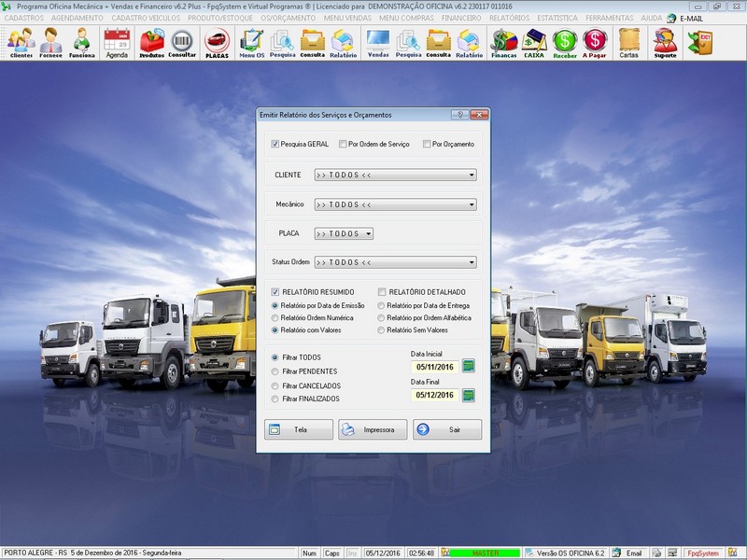Click the Impressora button
The height and width of the screenshot is (560, 747).
coord(373,429)
